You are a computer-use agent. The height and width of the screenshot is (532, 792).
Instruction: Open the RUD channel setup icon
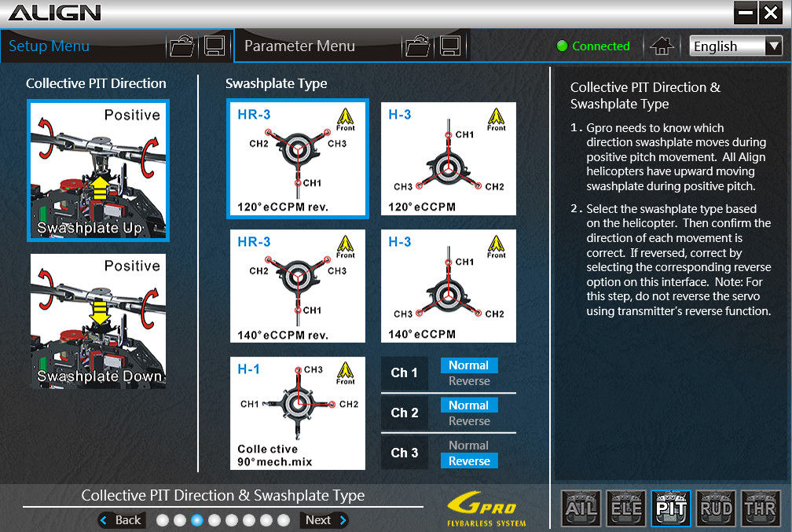(716, 508)
